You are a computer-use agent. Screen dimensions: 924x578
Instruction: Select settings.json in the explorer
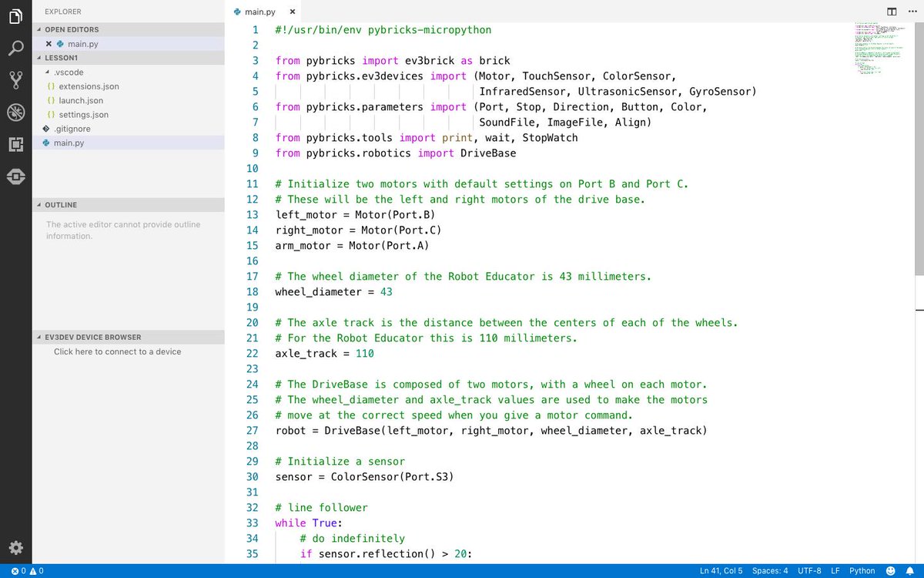click(x=87, y=114)
